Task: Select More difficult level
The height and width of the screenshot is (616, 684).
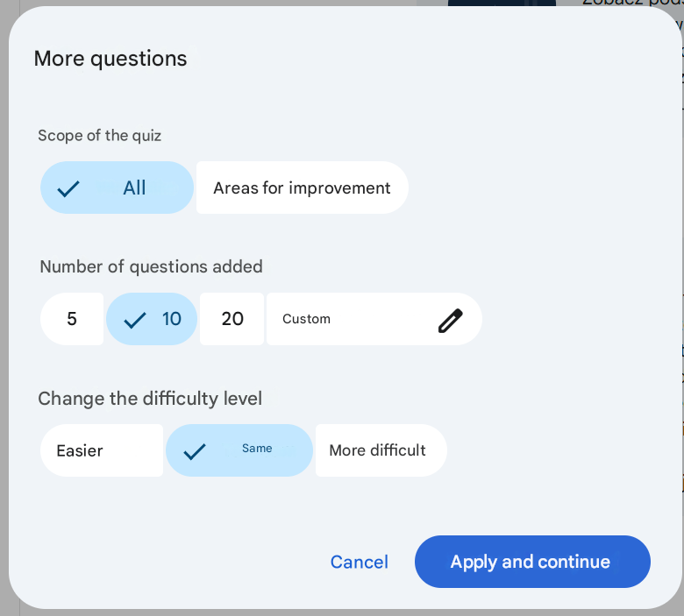Action: tap(381, 450)
